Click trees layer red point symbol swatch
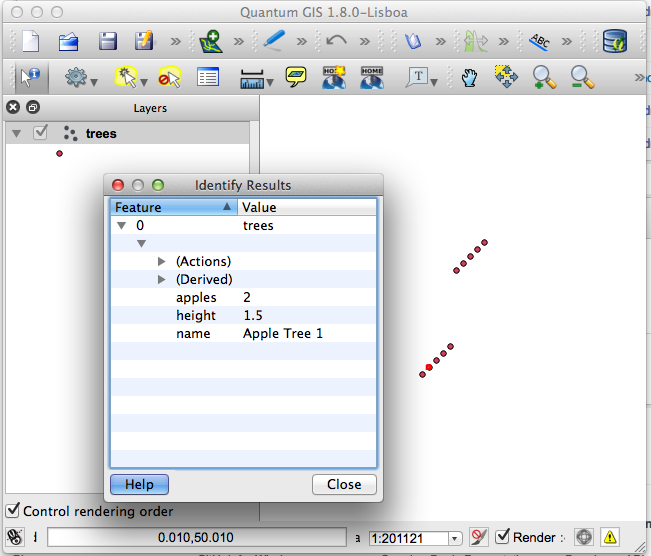Screen dimensions: 651x556 [59, 154]
